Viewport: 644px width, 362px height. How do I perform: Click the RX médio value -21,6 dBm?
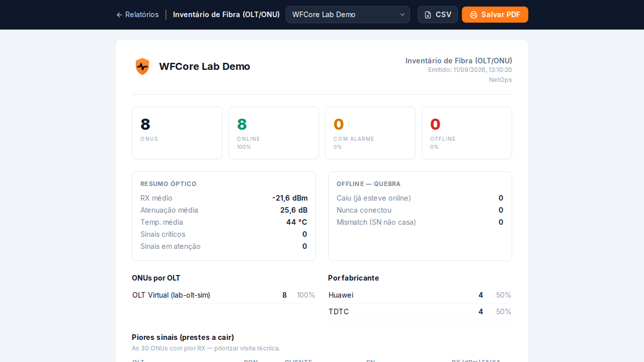point(290,198)
